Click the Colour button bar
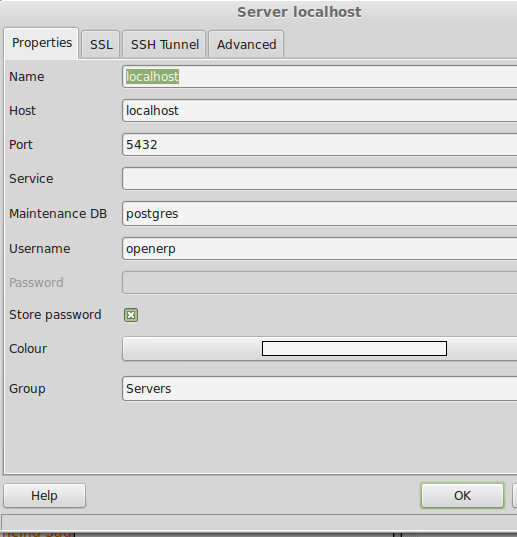 pos(319,349)
